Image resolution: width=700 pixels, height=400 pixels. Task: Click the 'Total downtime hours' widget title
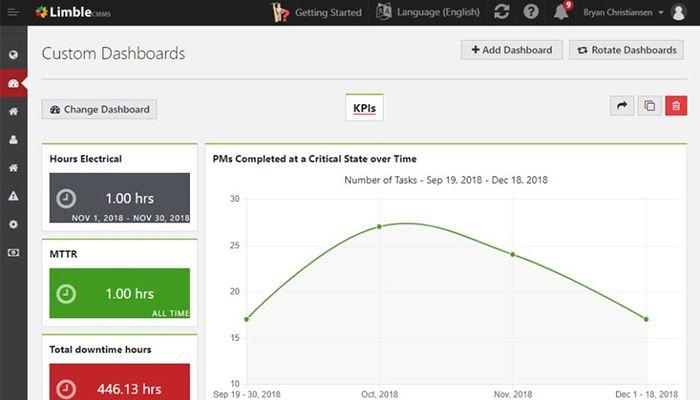pos(100,350)
